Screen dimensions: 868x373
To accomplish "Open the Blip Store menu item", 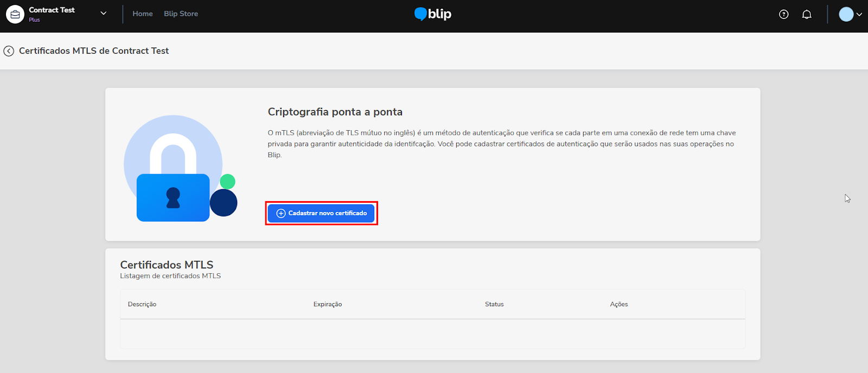I will point(181,14).
